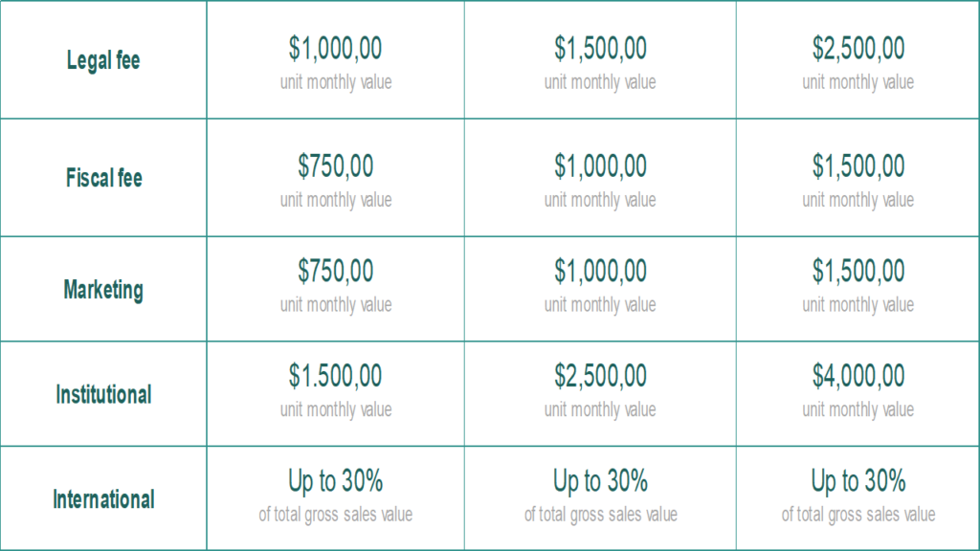Click the $1,000,00 Marketing price
This screenshot has width=980, height=551.
600,271
